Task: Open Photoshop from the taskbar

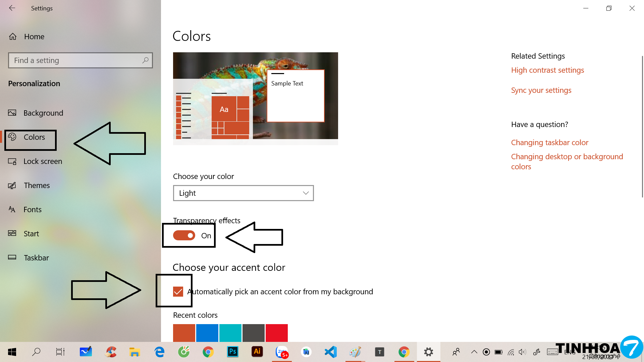Action: click(232, 352)
